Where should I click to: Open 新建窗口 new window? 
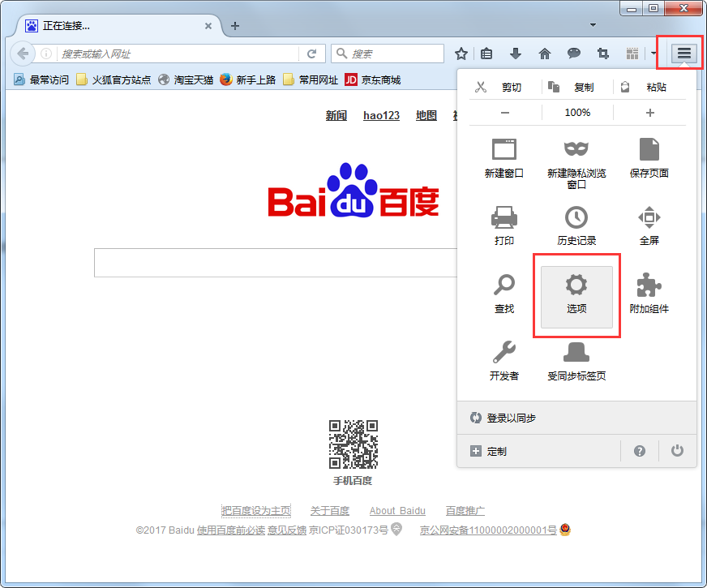click(504, 158)
